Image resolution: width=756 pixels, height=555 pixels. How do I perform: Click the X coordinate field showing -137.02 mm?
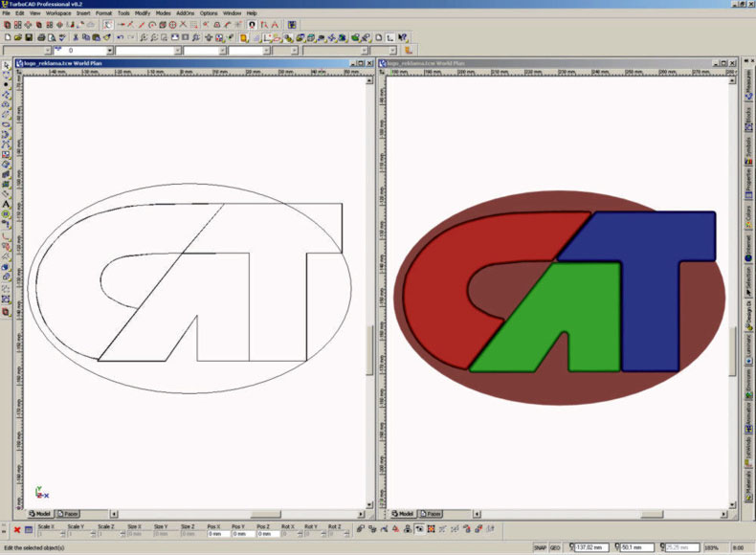591,547
